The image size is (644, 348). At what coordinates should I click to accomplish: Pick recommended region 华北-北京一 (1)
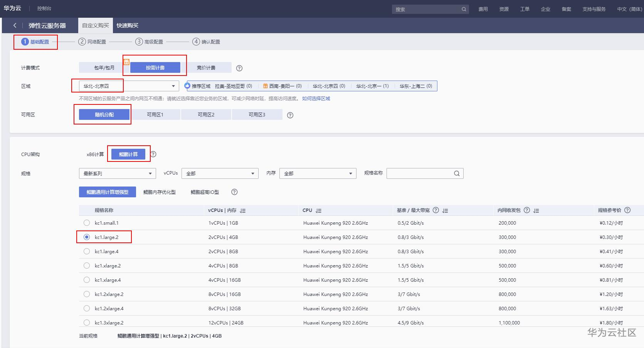[x=372, y=86]
